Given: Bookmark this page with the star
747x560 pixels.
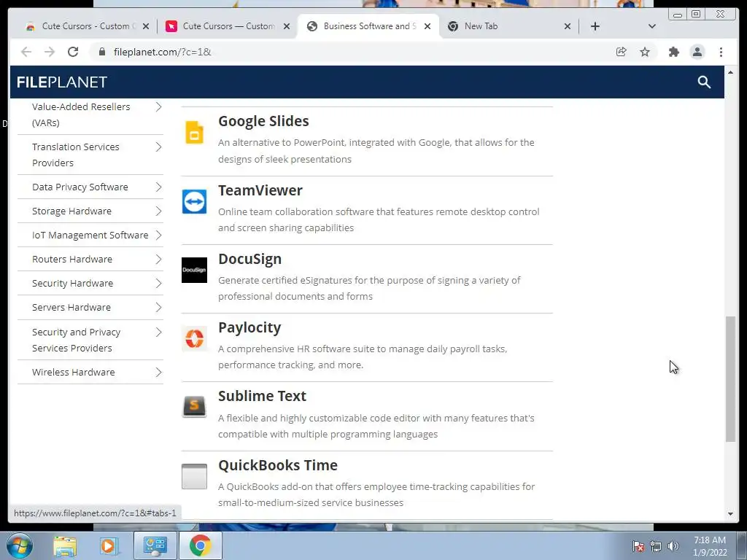Looking at the screenshot, I should 645,52.
